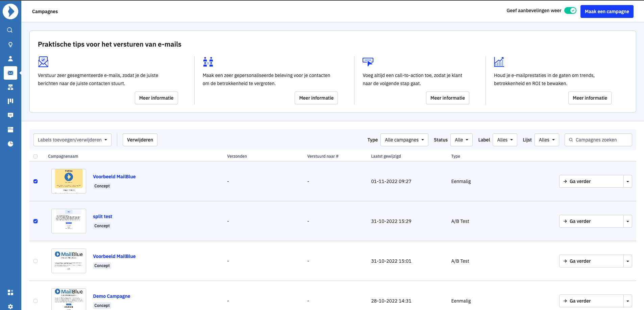Open Labels toevoegen/verwijderen dropdown

point(72,140)
